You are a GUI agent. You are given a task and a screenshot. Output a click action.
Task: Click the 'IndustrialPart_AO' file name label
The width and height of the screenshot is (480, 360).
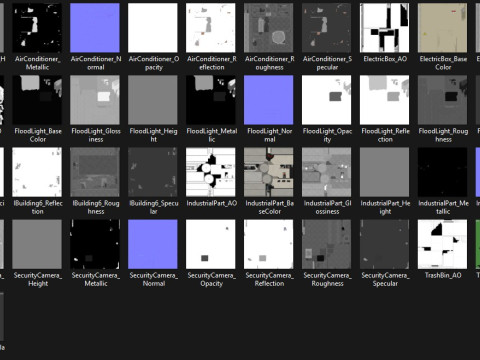tap(211, 203)
